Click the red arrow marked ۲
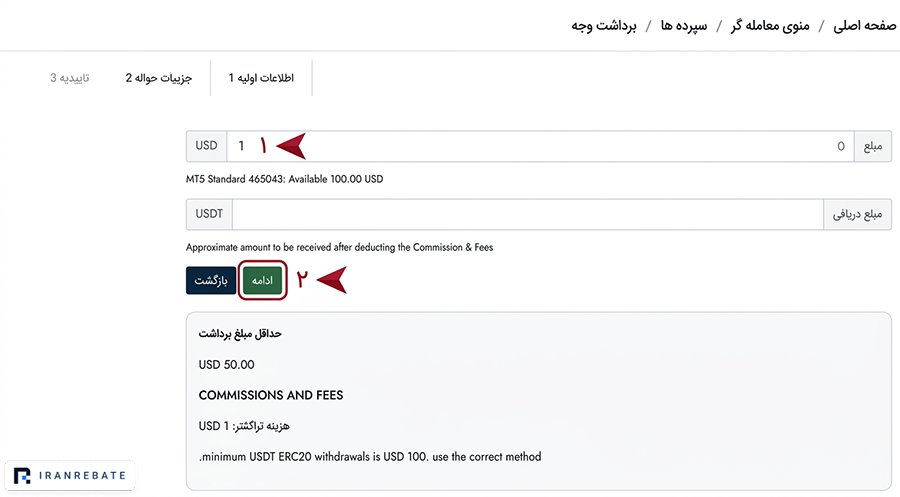The image size is (900, 497). [331, 280]
